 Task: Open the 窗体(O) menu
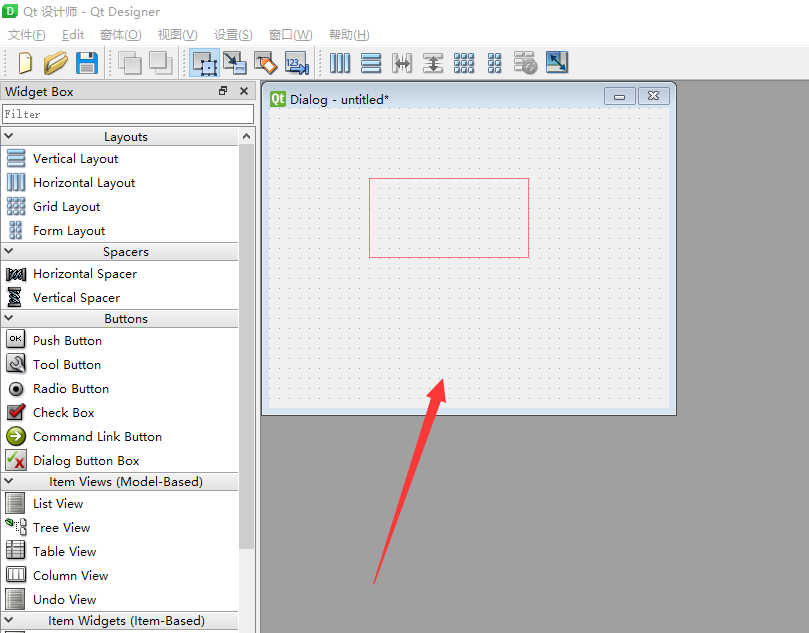tap(120, 35)
